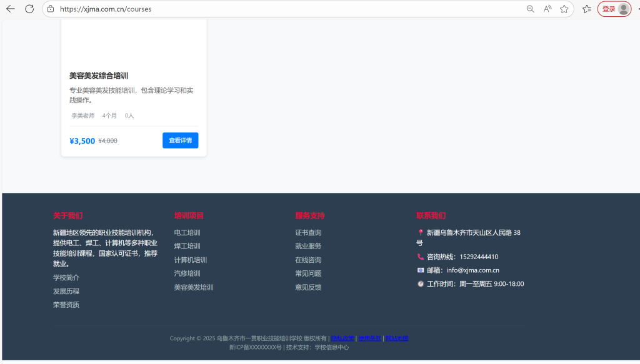
Task: View site info lock icon
Action: point(51,9)
